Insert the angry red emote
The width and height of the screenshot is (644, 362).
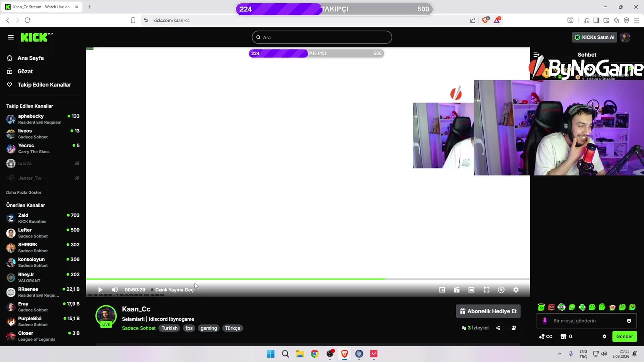click(x=551, y=307)
